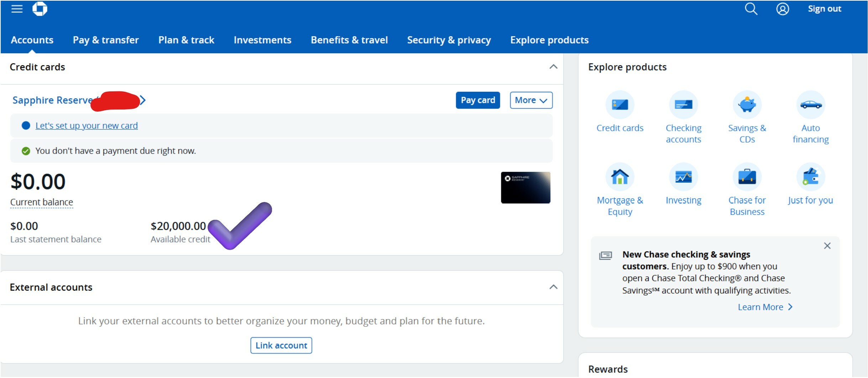Click the Auto financing car icon
868x378 pixels.
(x=811, y=105)
